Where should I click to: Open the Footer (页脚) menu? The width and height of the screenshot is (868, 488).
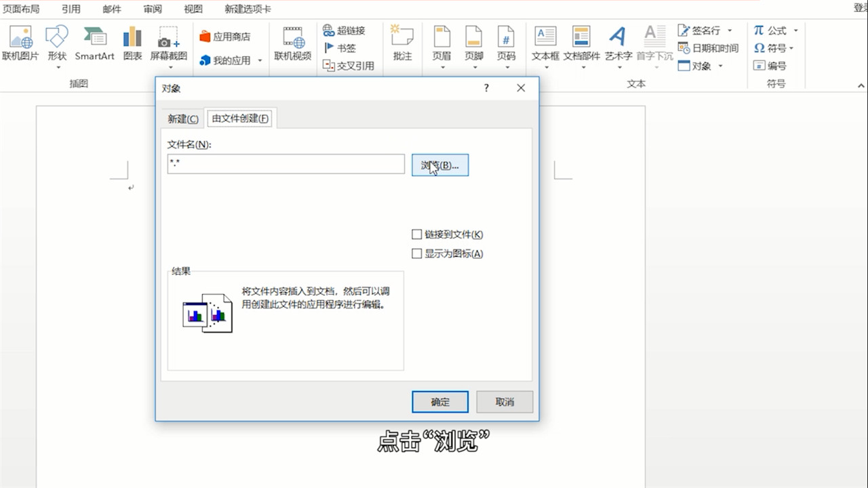tap(474, 43)
